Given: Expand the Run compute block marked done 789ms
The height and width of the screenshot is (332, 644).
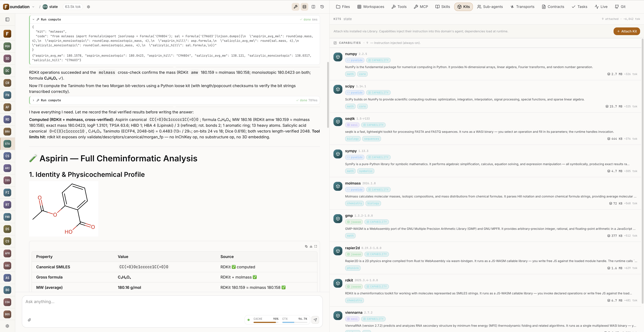Looking at the screenshot, I should coord(33,100).
